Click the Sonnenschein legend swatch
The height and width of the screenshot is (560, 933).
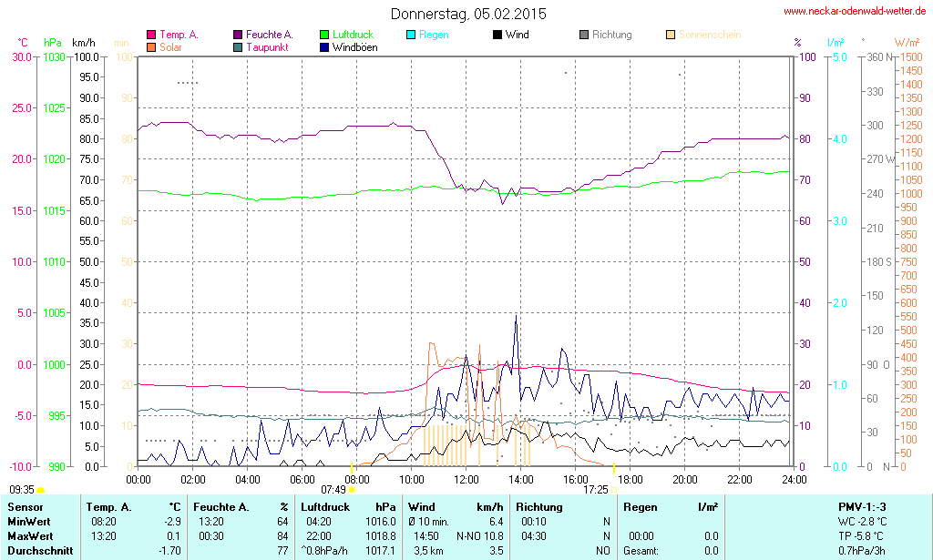coord(671,35)
